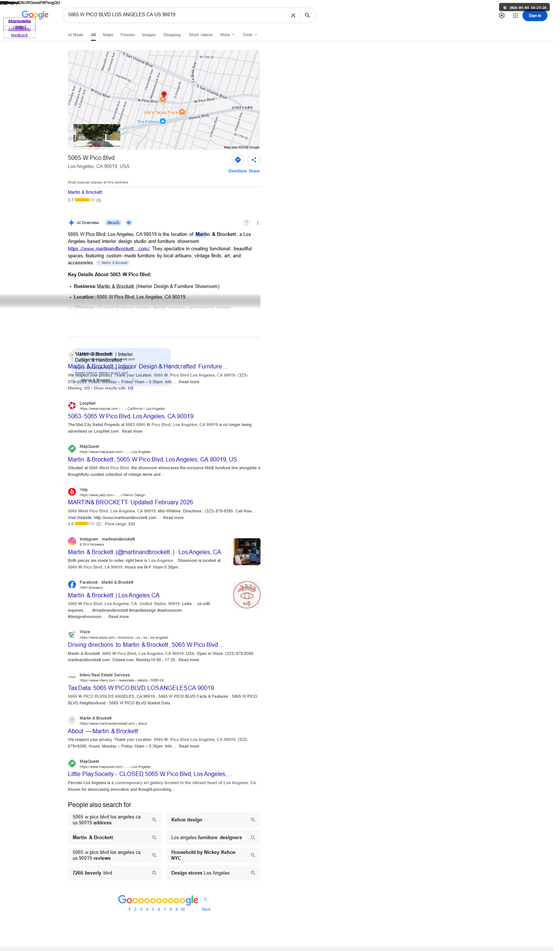Open Little Play Society - CLOSED result

tap(152, 783)
